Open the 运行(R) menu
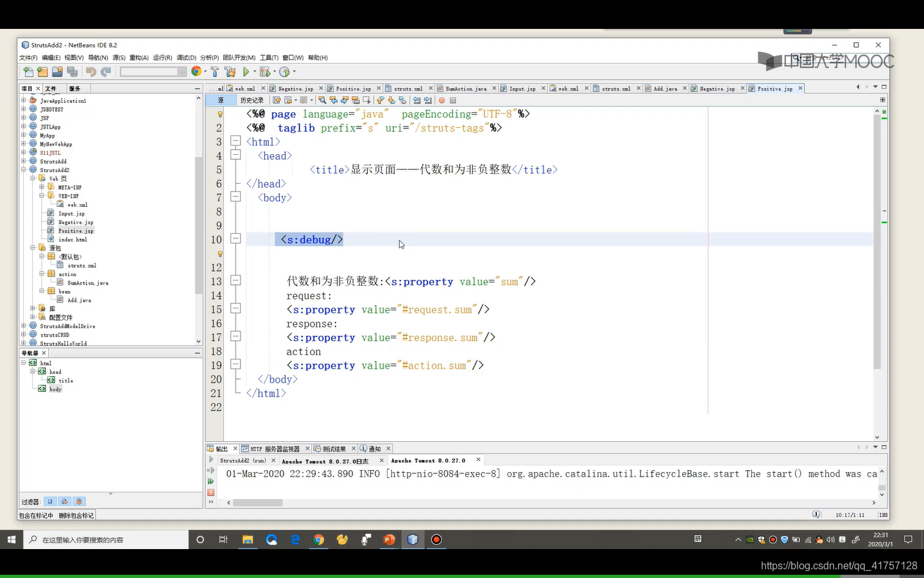The width and height of the screenshot is (924, 578). [162, 58]
